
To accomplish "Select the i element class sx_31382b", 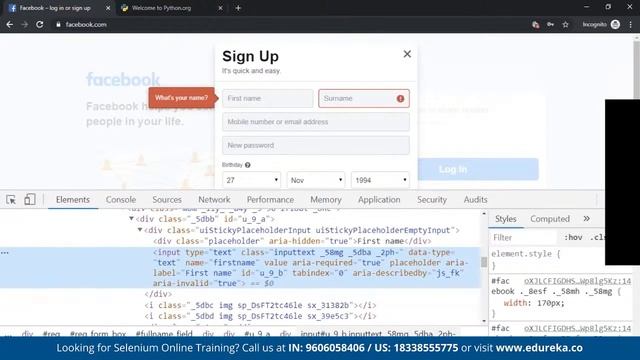I will (260, 305).
